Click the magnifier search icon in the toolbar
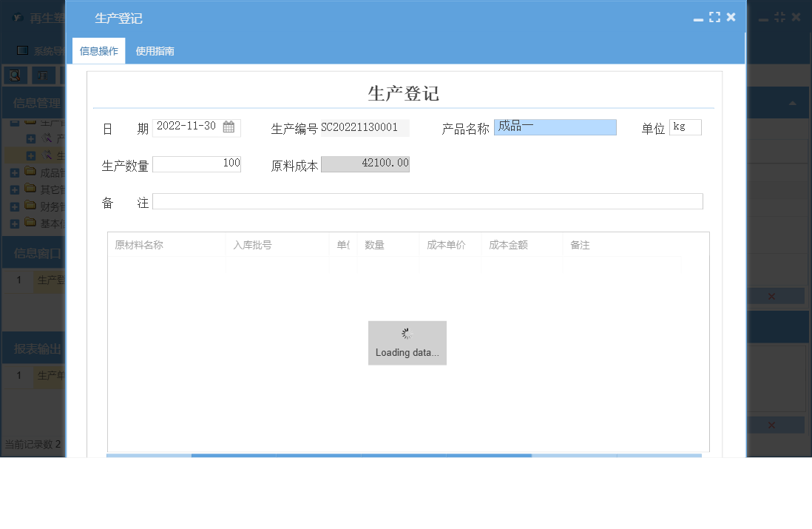This screenshot has height=529, width=812. [14, 75]
